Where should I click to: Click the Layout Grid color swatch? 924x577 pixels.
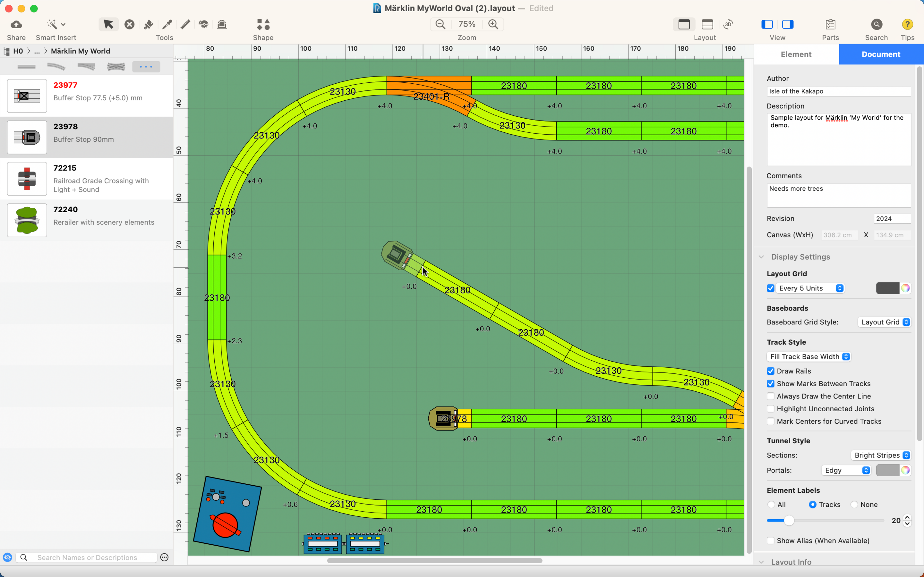click(x=887, y=288)
